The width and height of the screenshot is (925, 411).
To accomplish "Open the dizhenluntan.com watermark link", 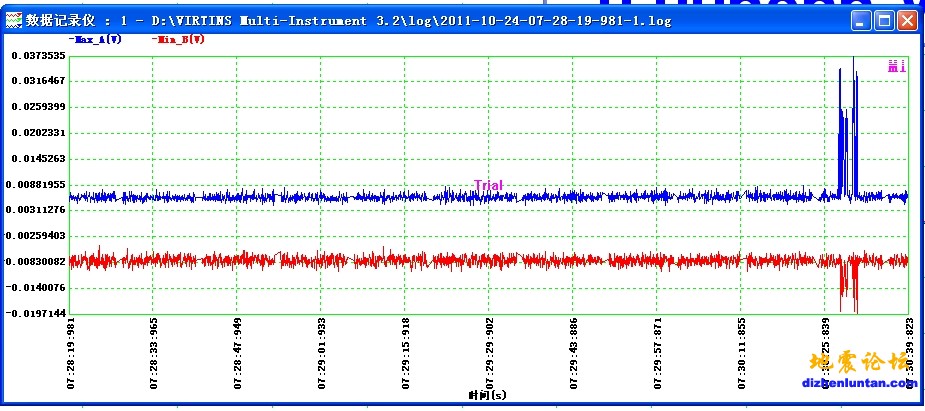I will click(x=857, y=381).
